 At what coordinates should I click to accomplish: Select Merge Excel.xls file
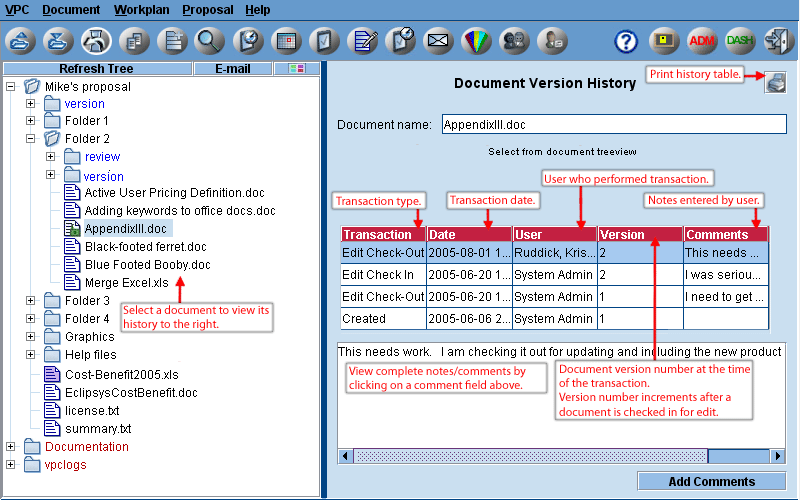127,283
